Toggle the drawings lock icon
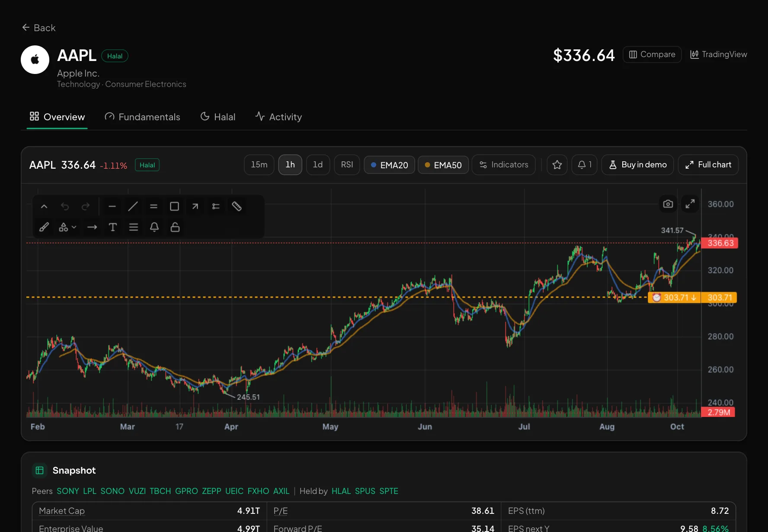 [x=175, y=227]
